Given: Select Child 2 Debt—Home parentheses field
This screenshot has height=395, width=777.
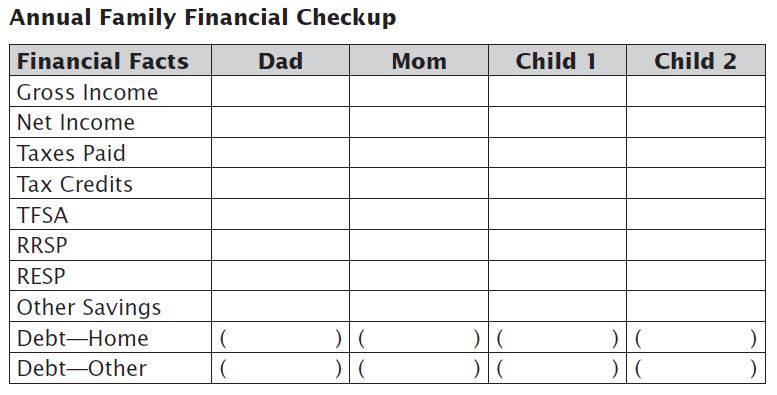Looking at the screenshot, I should 696,338.
